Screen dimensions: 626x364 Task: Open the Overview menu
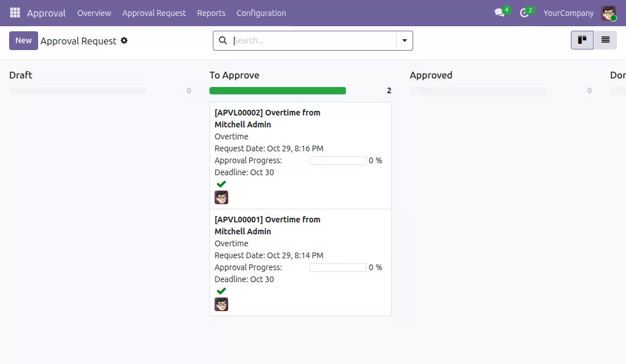[94, 13]
